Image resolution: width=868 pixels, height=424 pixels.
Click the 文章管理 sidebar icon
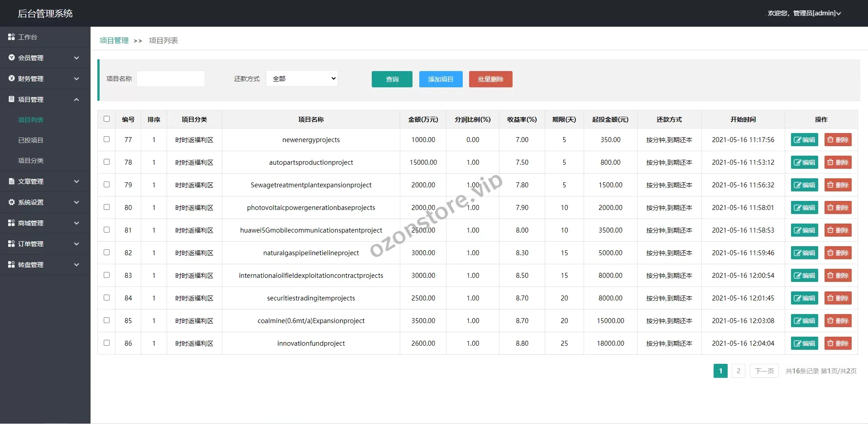(11, 181)
